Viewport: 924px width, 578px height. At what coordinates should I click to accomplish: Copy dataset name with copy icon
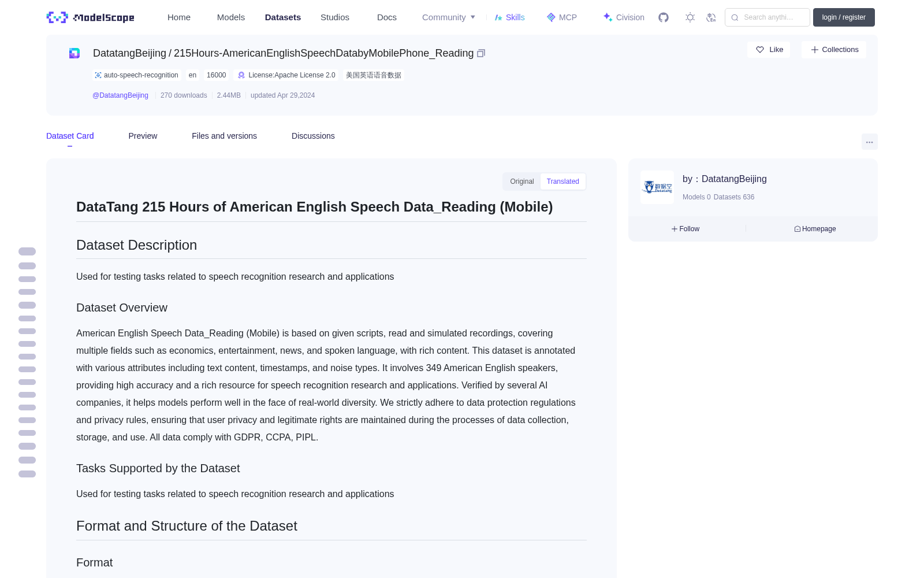pyautogui.click(x=481, y=53)
